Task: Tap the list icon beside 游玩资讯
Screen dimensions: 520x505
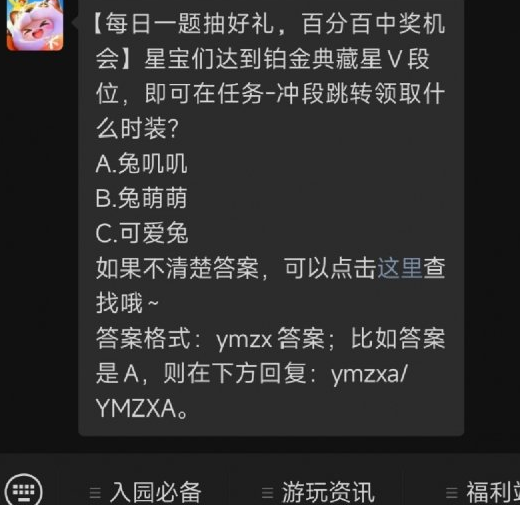Action: [x=268, y=492]
